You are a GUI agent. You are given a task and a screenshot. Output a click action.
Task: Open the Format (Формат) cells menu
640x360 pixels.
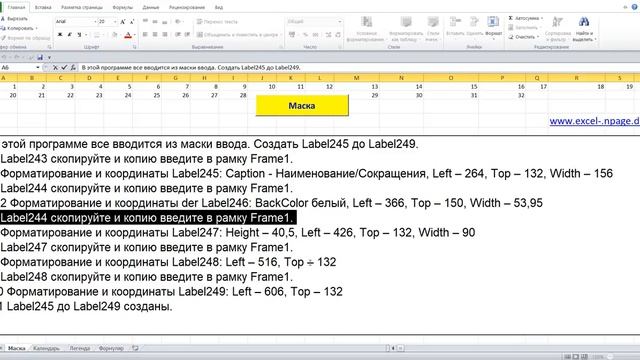[x=493, y=28]
